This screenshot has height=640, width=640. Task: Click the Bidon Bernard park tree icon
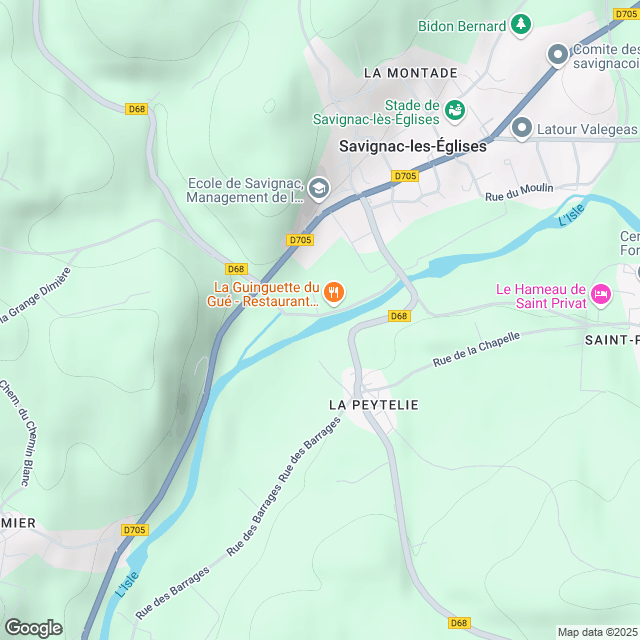tap(521, 25)
